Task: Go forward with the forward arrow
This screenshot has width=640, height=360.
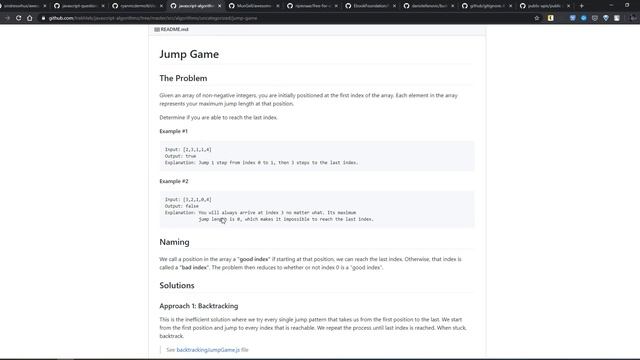Action: tap(7, 18)
